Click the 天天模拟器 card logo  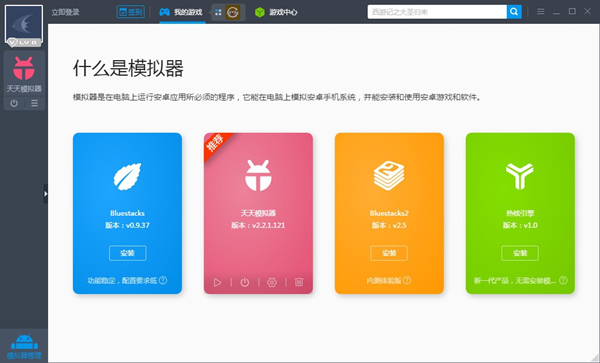(258, 176)
